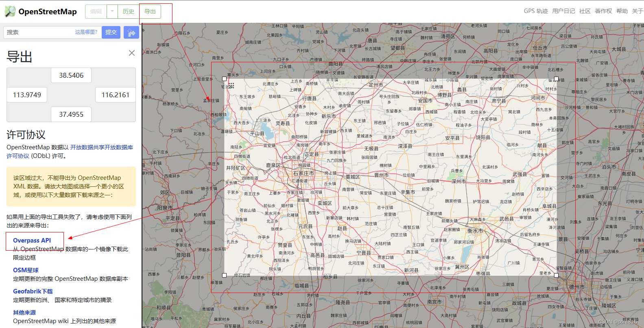
Task: Open the 开放数据共享开放数据库许可协议 license link
Action: click(x=70, y=151)
